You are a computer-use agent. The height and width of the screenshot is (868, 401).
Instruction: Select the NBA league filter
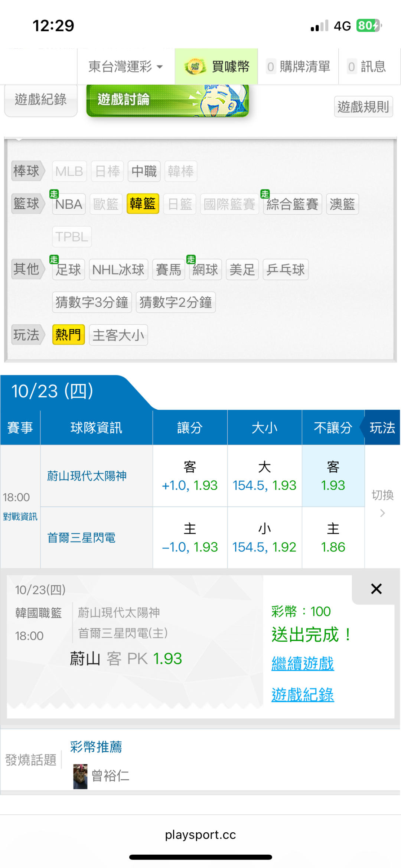(69, 204)
